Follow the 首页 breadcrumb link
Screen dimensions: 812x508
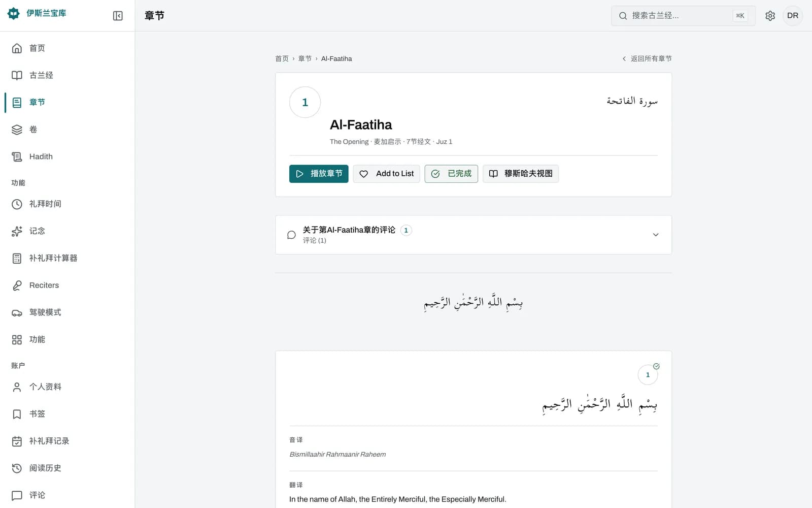(x=282, y=59)
